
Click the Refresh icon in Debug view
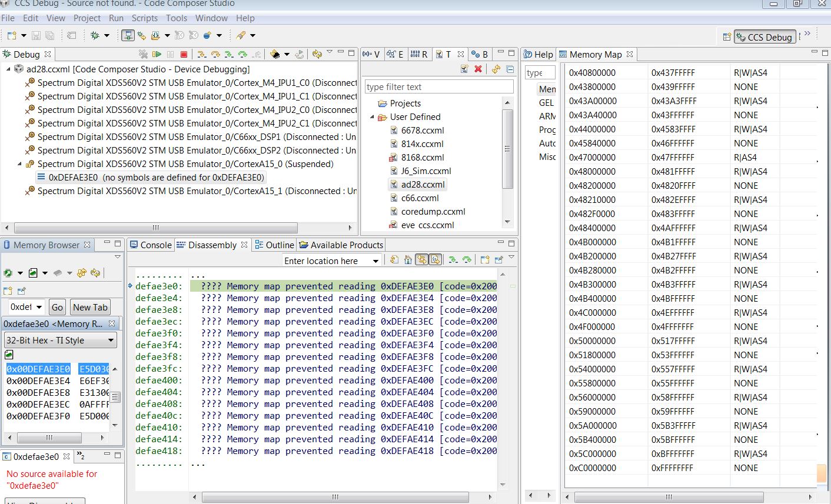pos(317,54)
